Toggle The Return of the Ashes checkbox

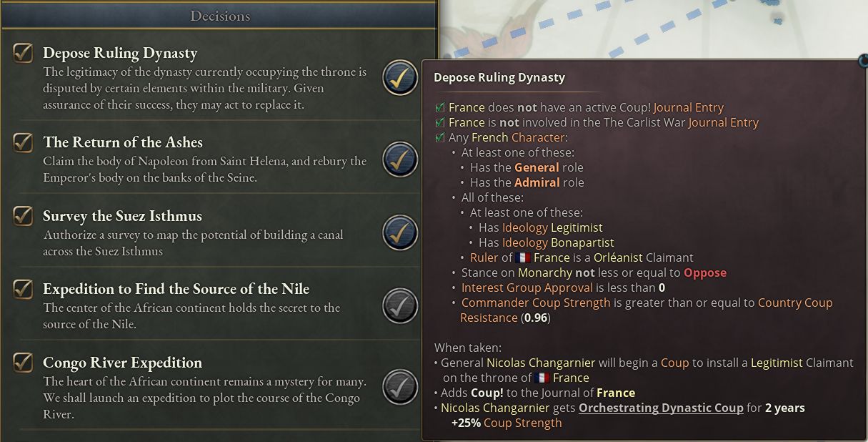[23, 142]
